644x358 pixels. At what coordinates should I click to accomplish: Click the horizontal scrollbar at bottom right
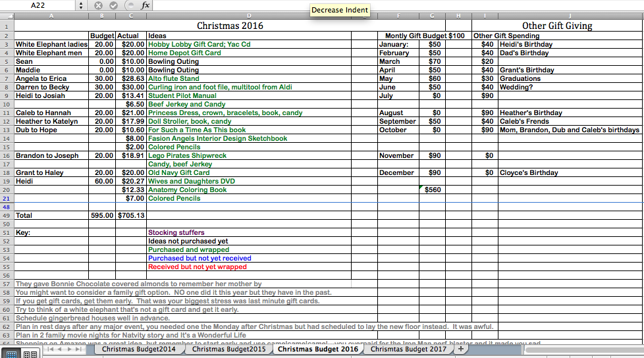coord(584,350)
